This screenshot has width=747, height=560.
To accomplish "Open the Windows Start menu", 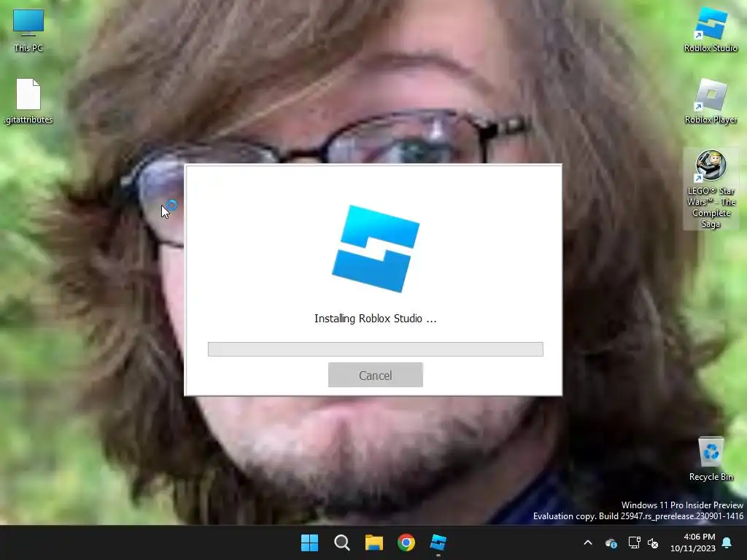I will [309, 542].
